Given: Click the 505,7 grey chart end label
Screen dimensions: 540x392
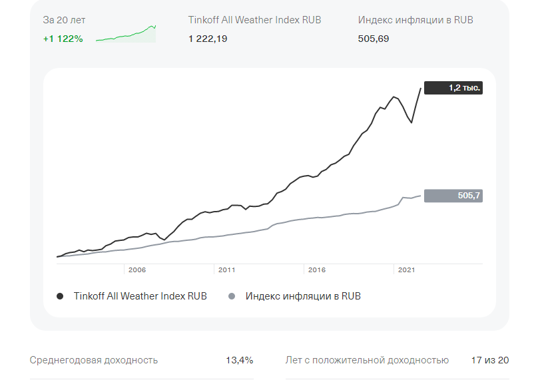Looking at the screenshot, I should (453, 196).
